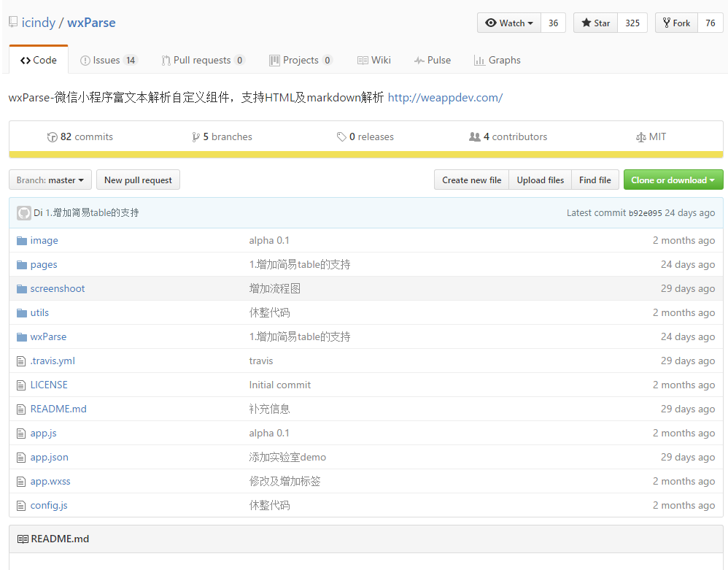Viewport: 728px width, 570px height.
Task: Click the MIT license scale icon
Action: coord(640,137)
